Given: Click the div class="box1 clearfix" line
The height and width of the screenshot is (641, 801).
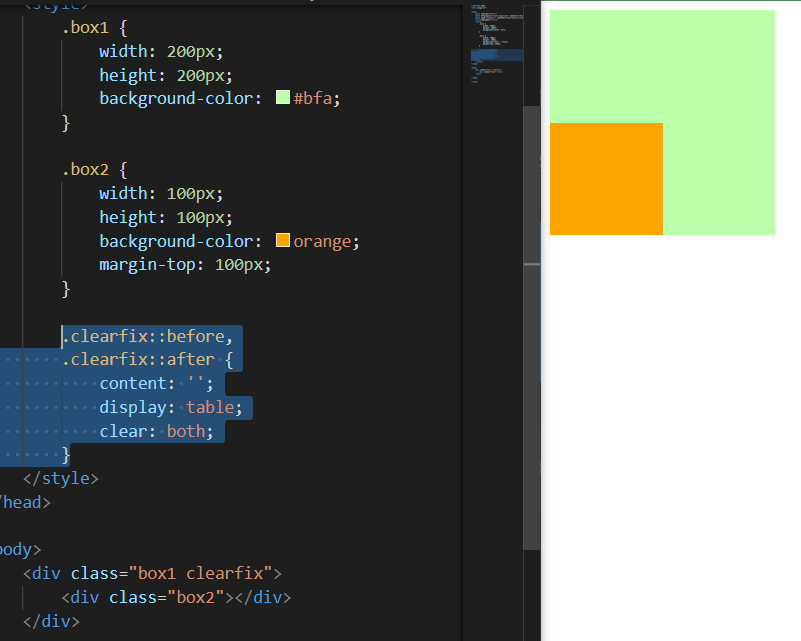Looking at the screenshot, I should pos(152,574).
